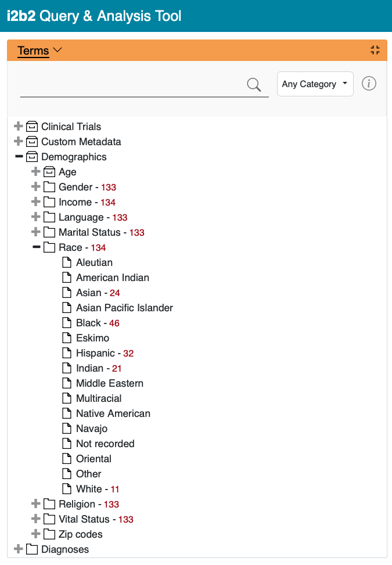Collapse the Race folder
Image resolution: width=392 pixels, height=565 pixels.
coord(36,247)
